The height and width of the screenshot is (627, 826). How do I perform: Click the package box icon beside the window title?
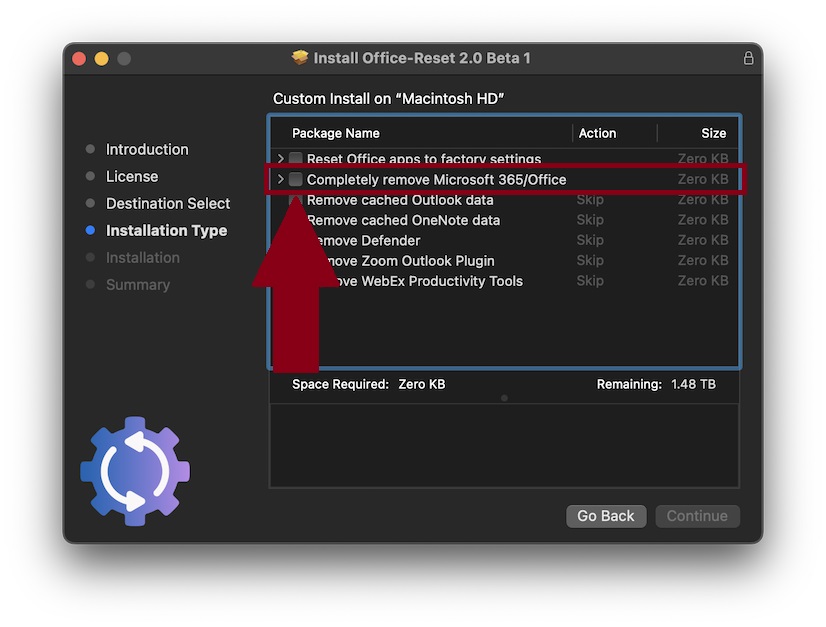[x=300, y=58]
